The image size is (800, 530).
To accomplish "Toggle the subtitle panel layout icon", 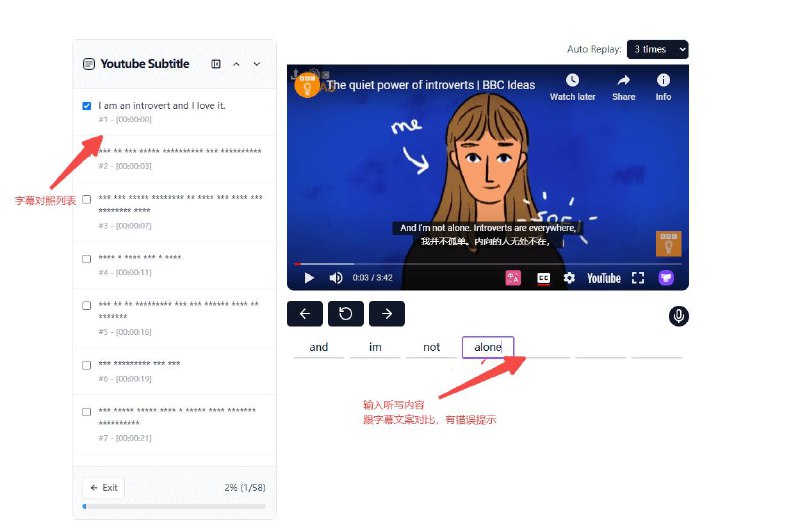I will (x=216, y=64).
